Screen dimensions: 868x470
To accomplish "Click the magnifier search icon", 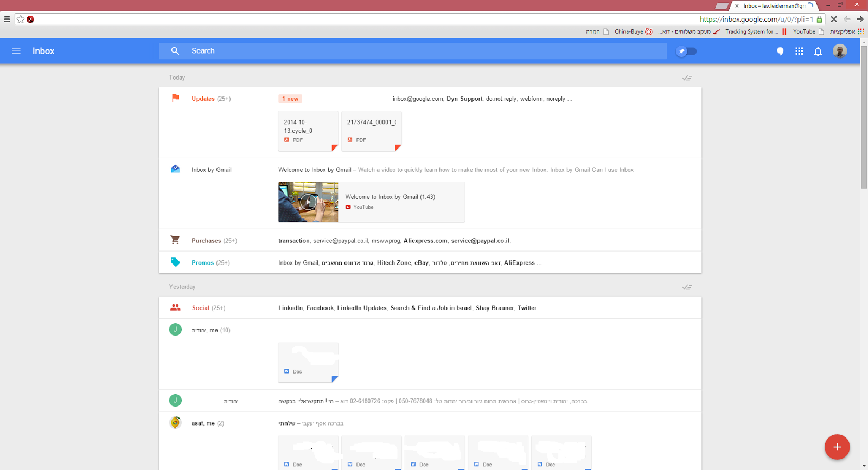I will 175,51.
